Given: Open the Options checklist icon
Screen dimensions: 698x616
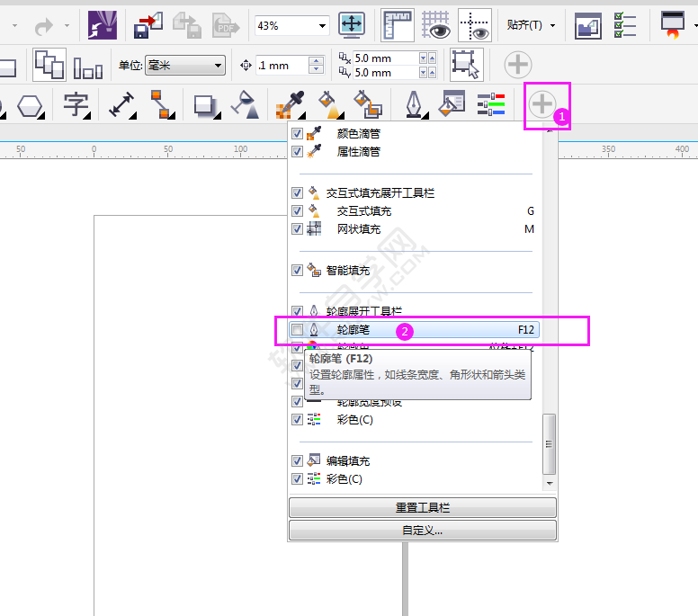Looking at the screenshot, I should tap(625, 25).
